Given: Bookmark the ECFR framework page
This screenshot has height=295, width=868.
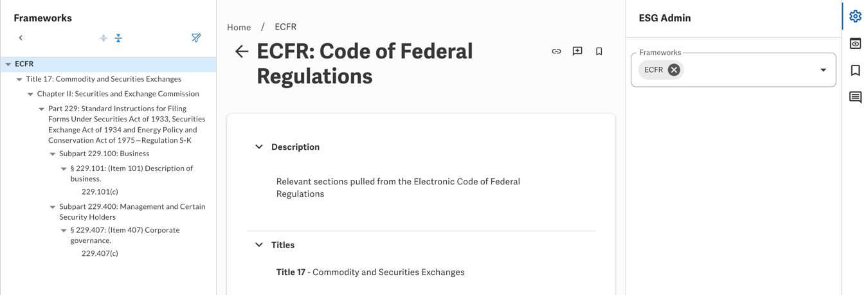Looking at the screenshot, I should point(599,51).
